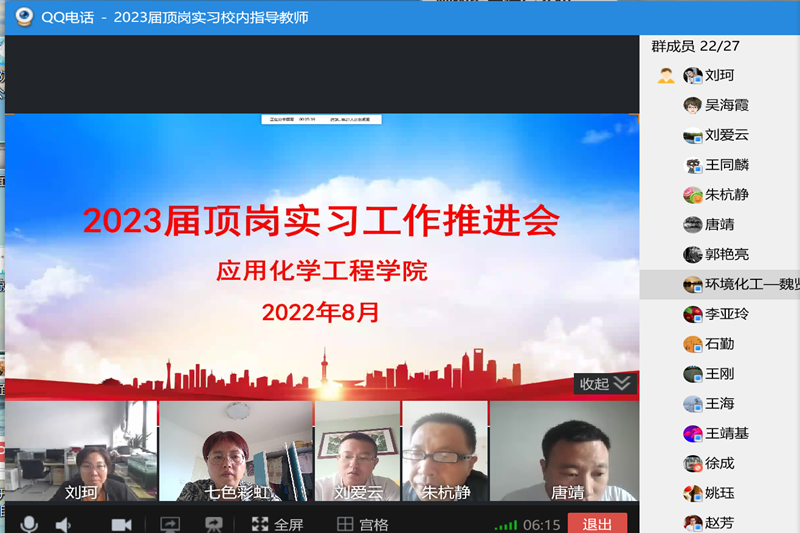Select 刘珂's video thumbnail
Image resolution: width=800 pixels, height=533 pixels.
pyautogui.click(x=81, y=451)
